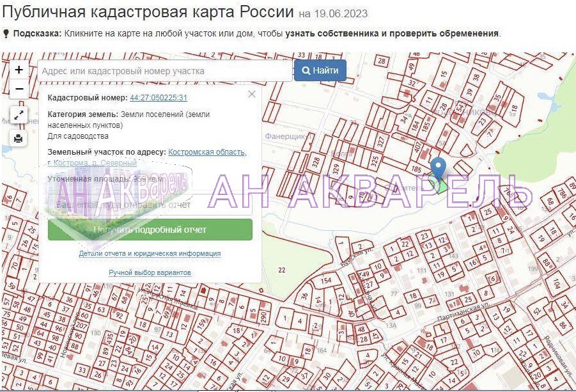Open Ручной выбор вариантов link
This screenshot has width=576, height=392.
[x=150, y=272]
